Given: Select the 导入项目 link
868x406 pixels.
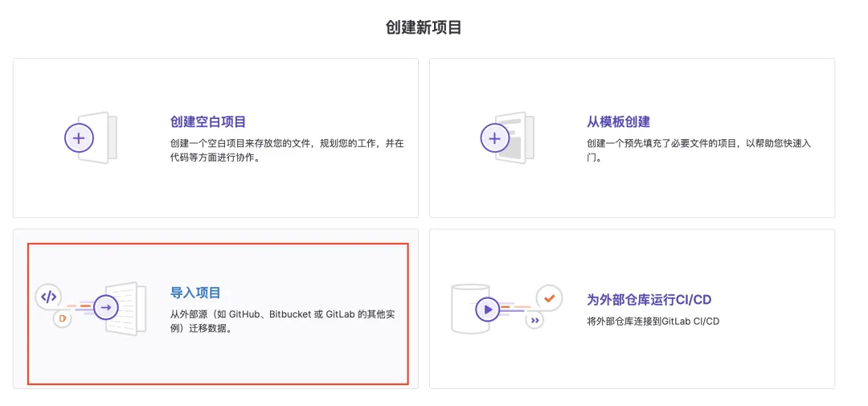Looking at the screenshot, I should pos(195,293).
